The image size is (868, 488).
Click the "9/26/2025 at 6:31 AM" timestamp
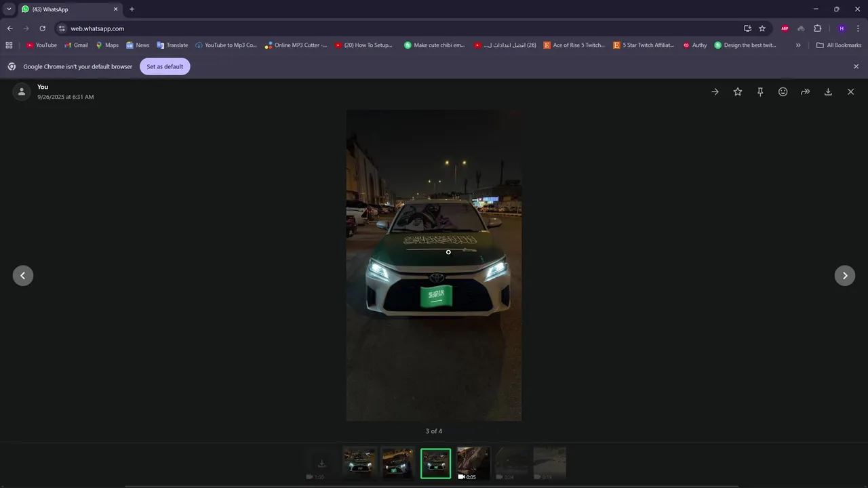(x=66, y=97)
